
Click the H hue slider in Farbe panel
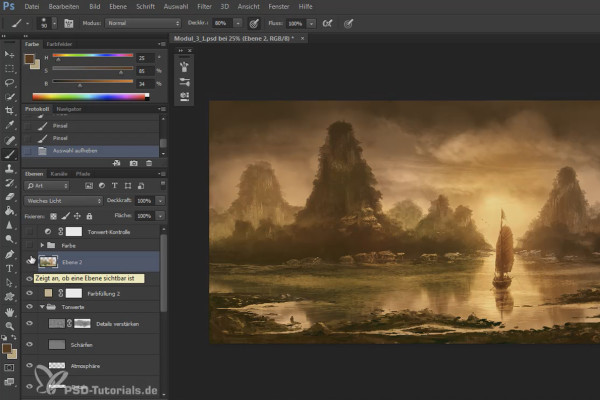(x=93, y=56)
